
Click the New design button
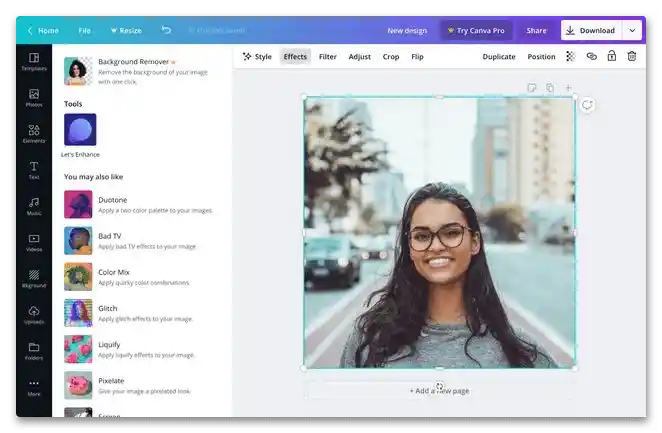[407, 30]
